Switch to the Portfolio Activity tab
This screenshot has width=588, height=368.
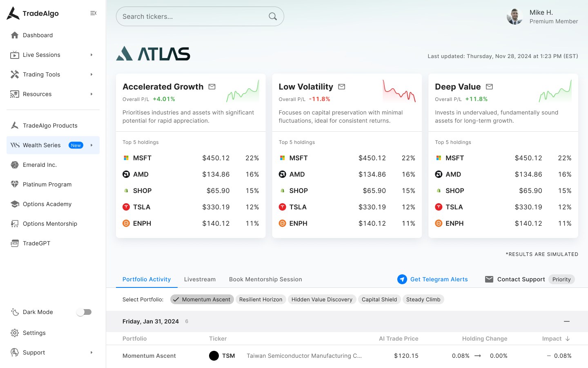click(147, 279)
